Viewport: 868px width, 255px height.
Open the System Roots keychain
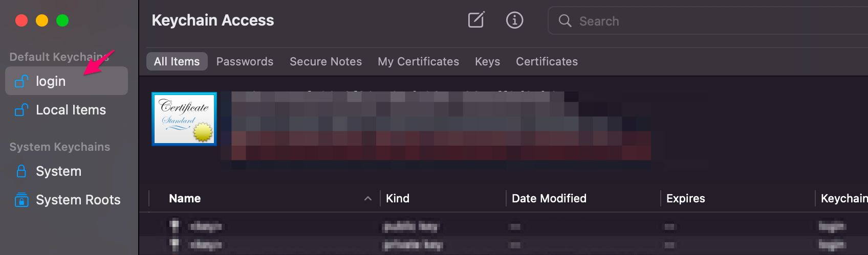click(67, 200)
